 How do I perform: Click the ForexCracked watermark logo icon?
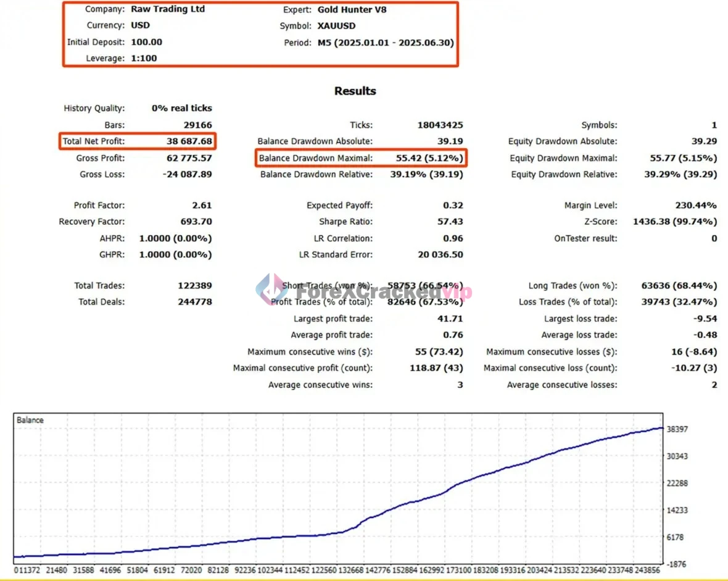pos(272,288)
